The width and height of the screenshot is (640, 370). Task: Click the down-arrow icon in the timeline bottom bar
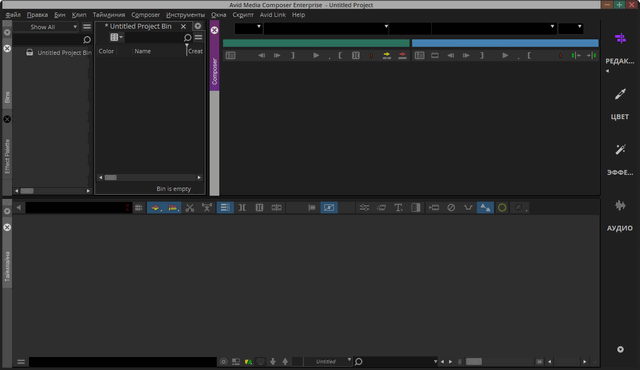pos(273,361)
